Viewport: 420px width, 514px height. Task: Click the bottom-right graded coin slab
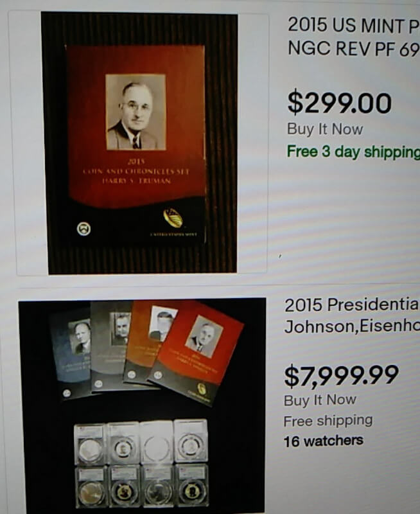[x=192, y=486]
